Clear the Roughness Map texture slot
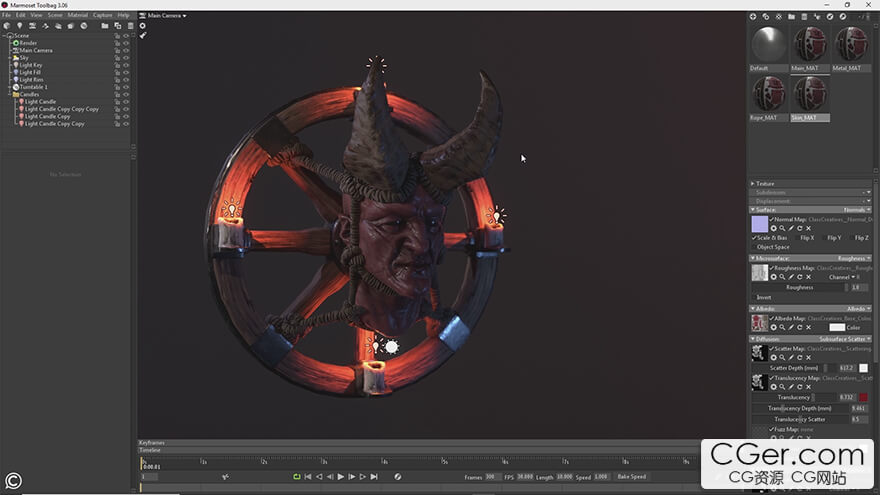Screen dimensions: 880x495 pos(809,277)
